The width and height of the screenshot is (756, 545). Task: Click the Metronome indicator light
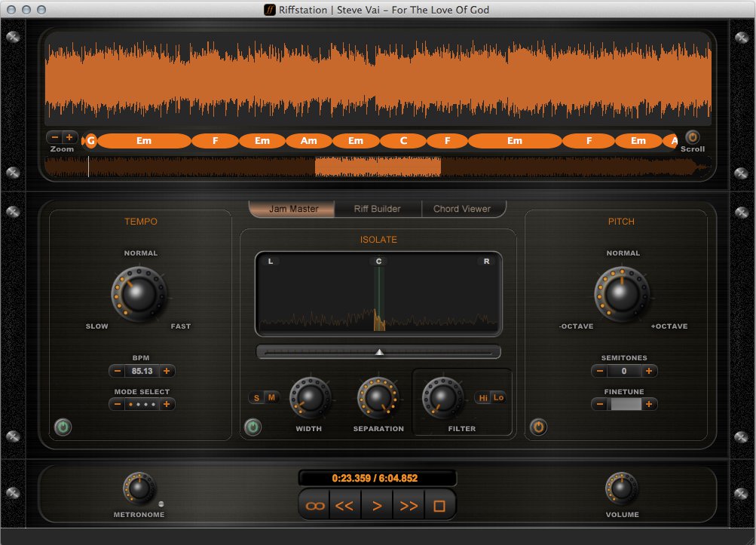click(161, 504)
